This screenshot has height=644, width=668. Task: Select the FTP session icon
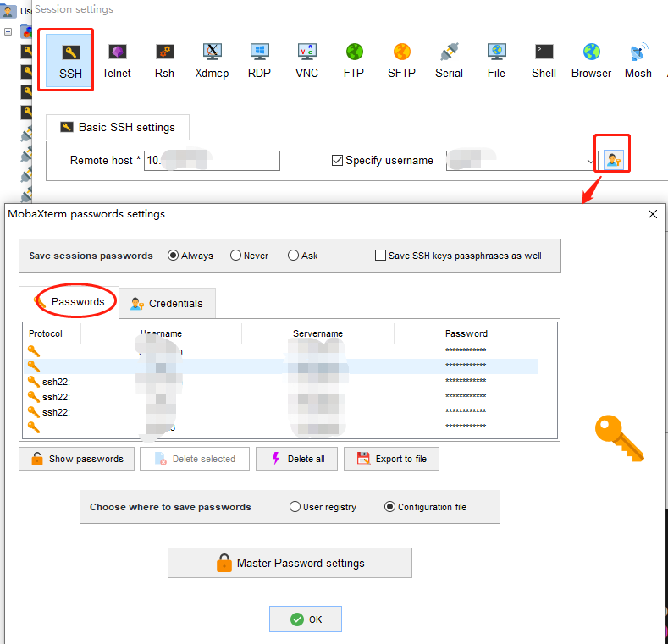354,60
